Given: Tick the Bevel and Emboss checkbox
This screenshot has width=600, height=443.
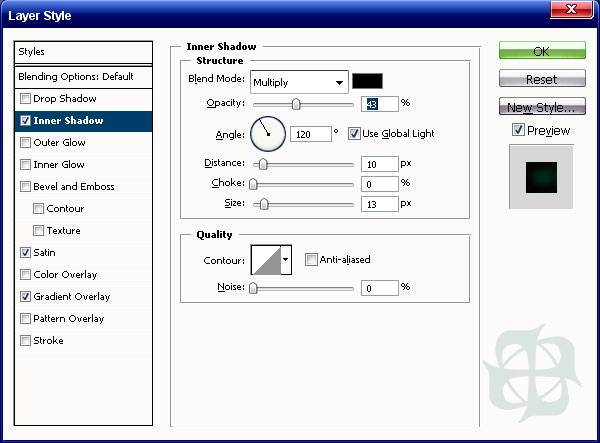Looking at the screenshot, I should [x=25, y=187].
